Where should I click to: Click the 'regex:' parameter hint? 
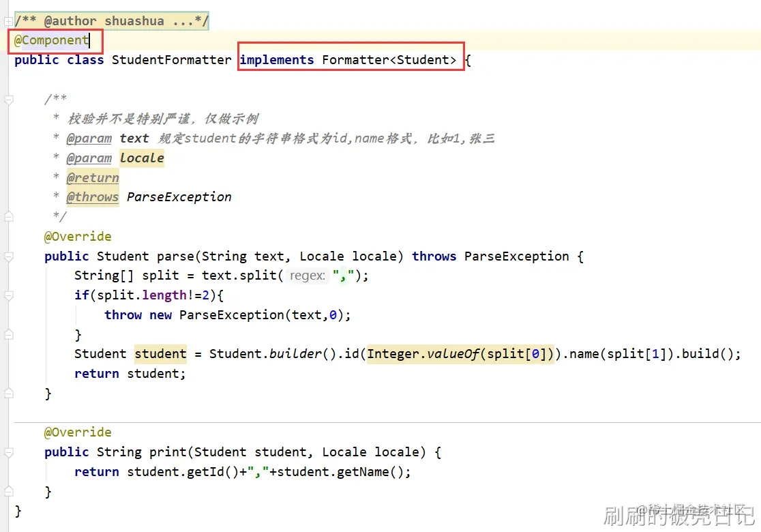point(308,276)
